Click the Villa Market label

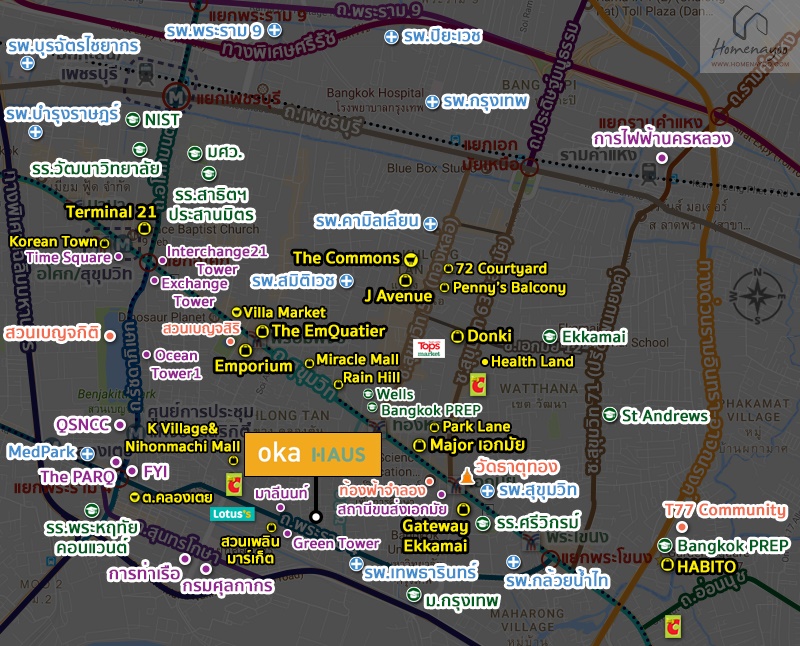coord(284,312)
